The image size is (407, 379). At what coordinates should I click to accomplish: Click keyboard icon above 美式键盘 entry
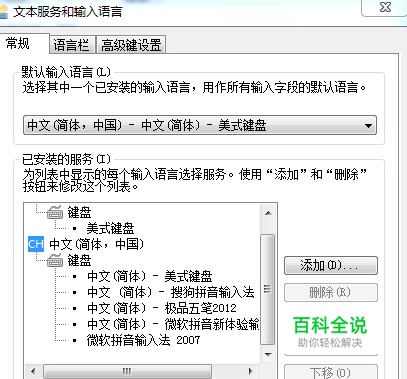pyautogui.click(x=55, y=212)
